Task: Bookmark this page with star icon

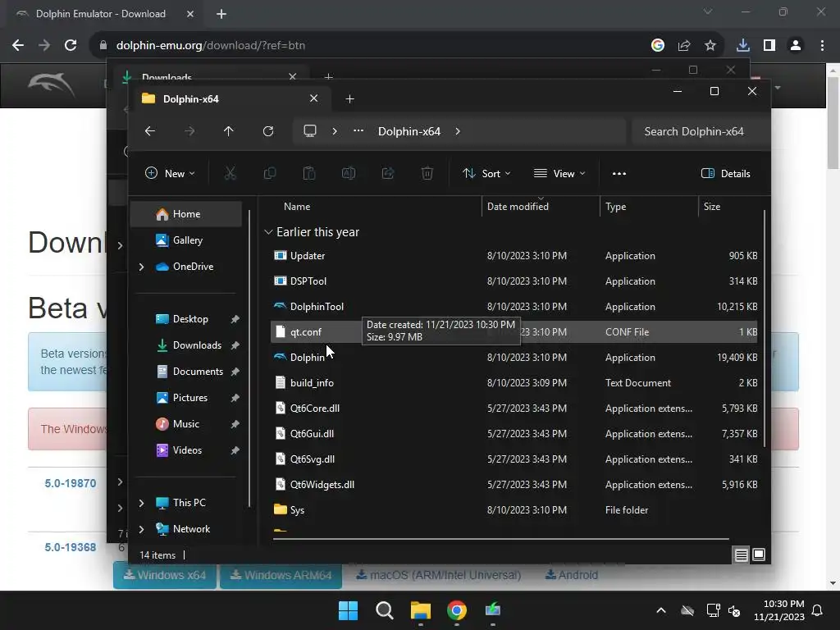Action: pyautogui.click(x=710, y=46)
